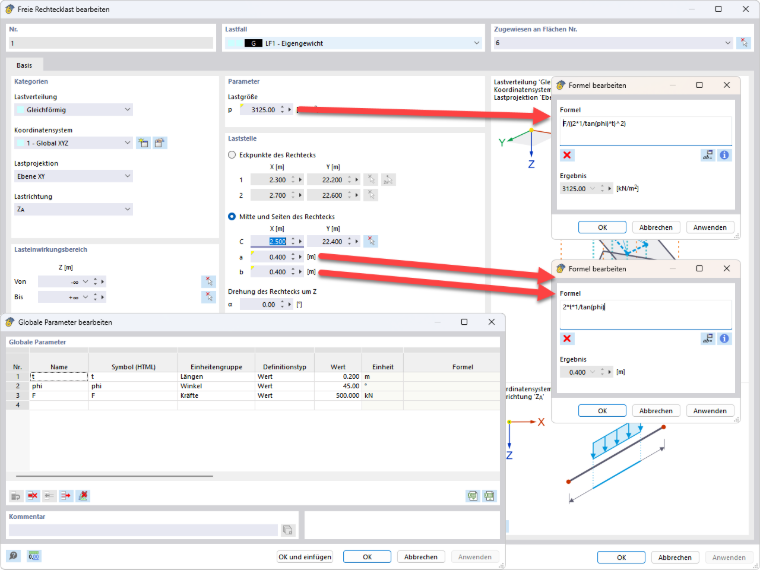This screenshot has width=760, height=570.
Task: Select radio button Mitte und Seiten des Rechtecks
Action: [x=232, y=217]
